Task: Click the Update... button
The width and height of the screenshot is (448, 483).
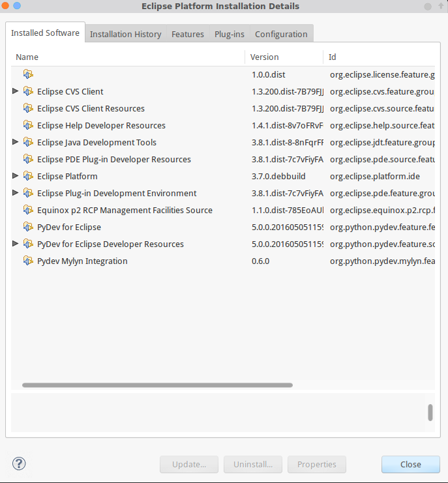Action: (189, 464)
